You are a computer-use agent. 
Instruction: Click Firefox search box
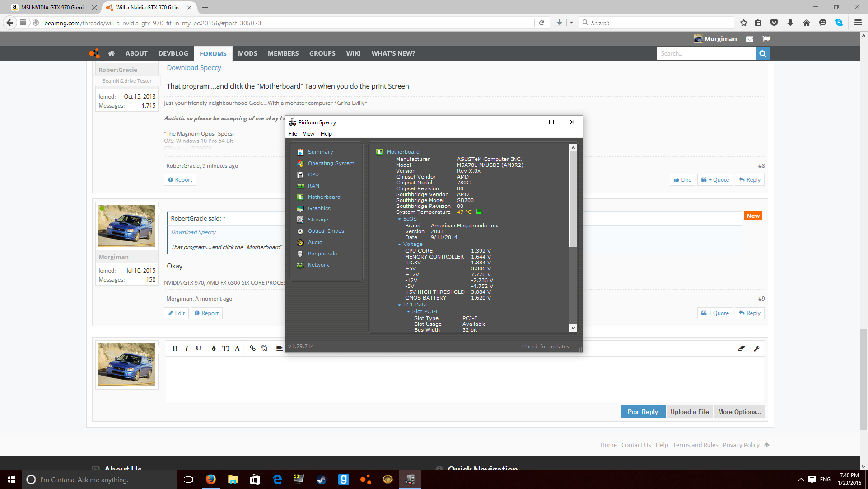click(x=657, y=23)
